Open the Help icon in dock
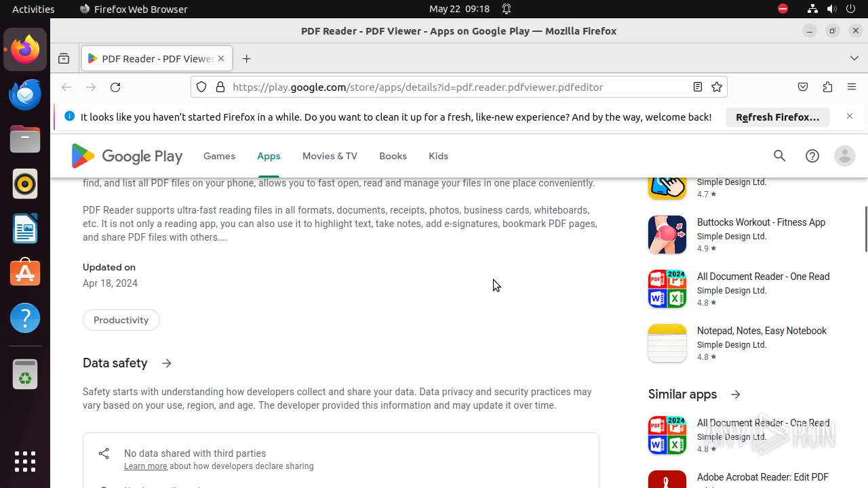The height and width of the screenshot is (488, 868). [x=25, y=318]
